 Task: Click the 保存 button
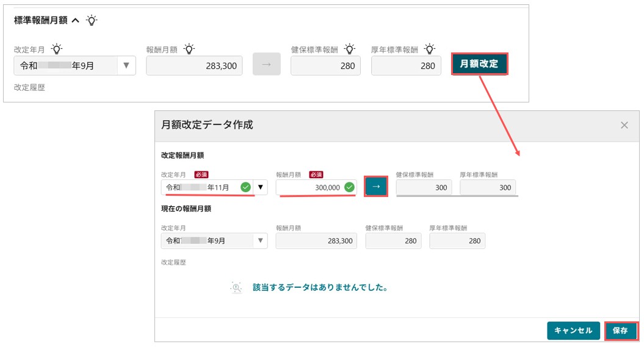621,331
